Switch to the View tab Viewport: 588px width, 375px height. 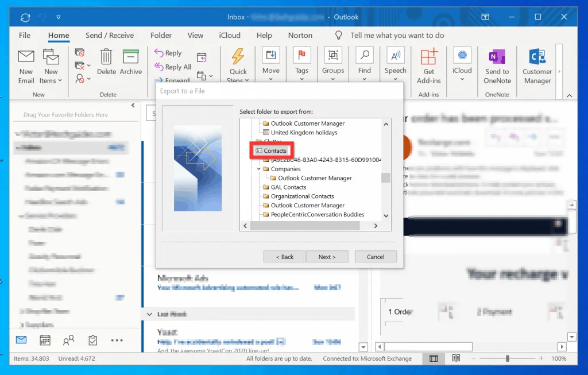[x=195, y=35]
